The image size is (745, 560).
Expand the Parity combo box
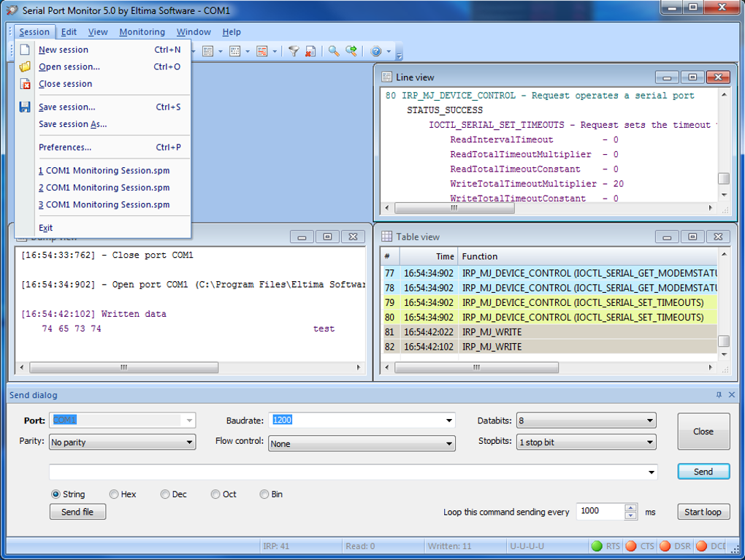[190, 442]
